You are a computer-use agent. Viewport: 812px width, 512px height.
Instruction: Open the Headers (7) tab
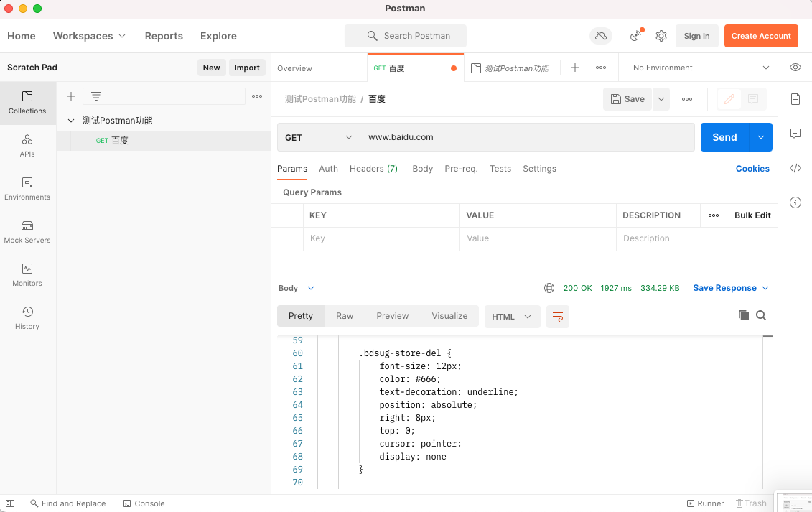[x=373, y=169]
